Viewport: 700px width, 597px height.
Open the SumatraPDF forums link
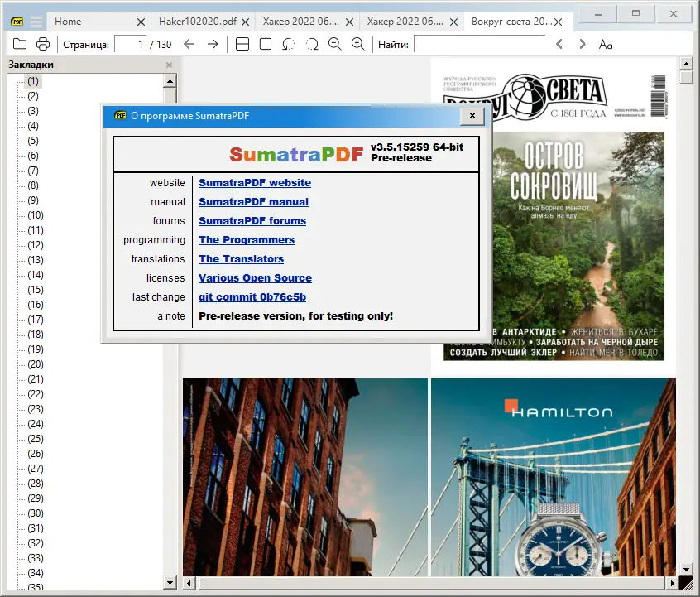252,221
